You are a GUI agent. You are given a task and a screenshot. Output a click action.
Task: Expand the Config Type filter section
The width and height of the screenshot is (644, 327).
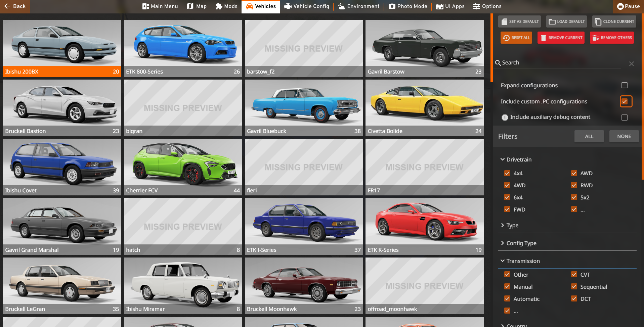coord(567,243)
